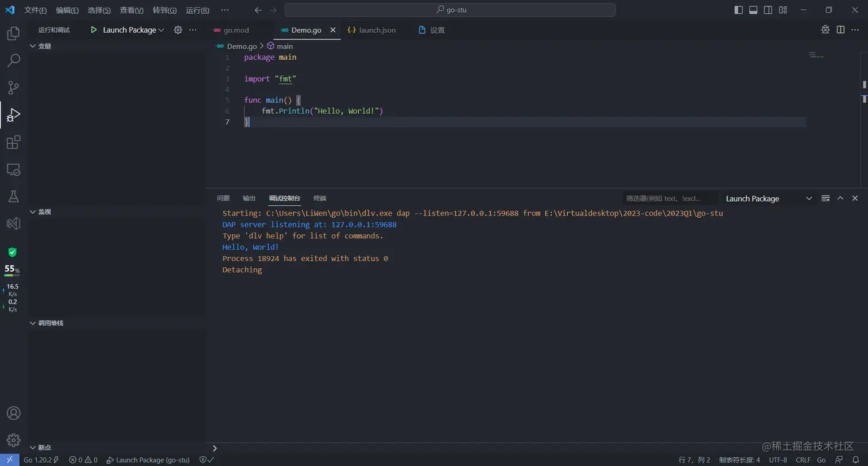Toggle the secondary side bar layout button
This screenshot has width=868, height=466.
(x=768, y=10)
